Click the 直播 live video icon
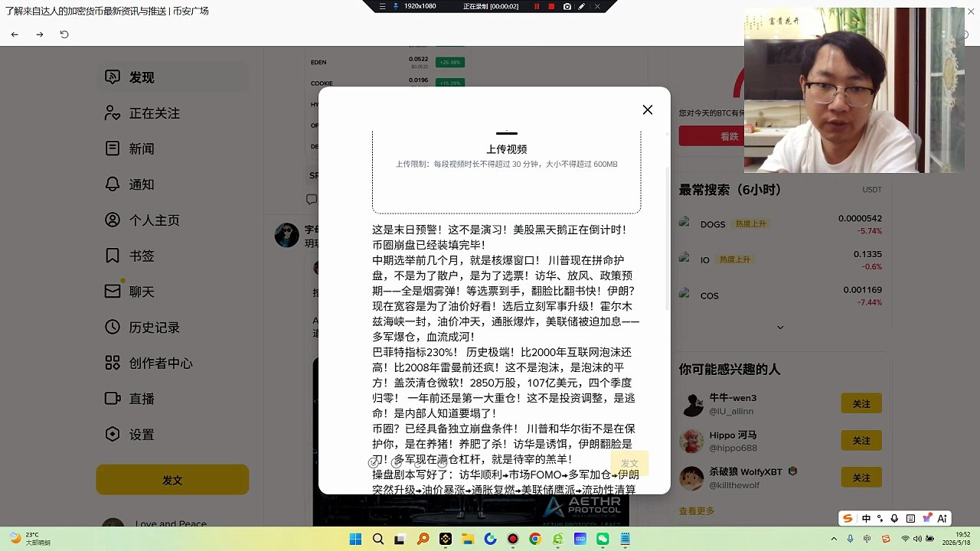 click(x=113, y=399)
